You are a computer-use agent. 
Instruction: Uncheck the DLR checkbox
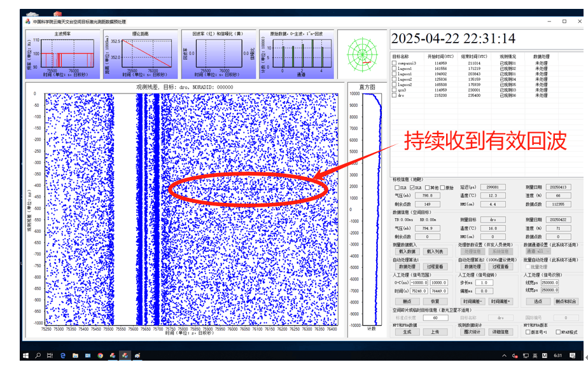click(x=411, y=188)
